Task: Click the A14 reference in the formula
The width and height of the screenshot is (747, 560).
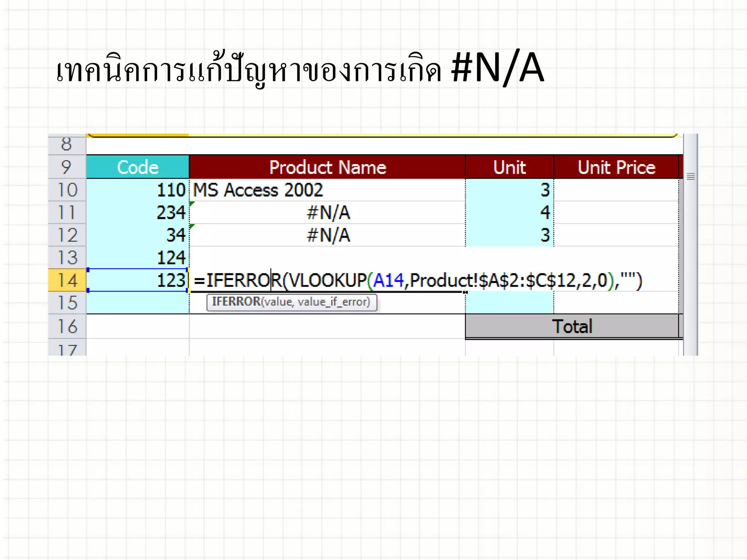Action: [x=388, y=280]
